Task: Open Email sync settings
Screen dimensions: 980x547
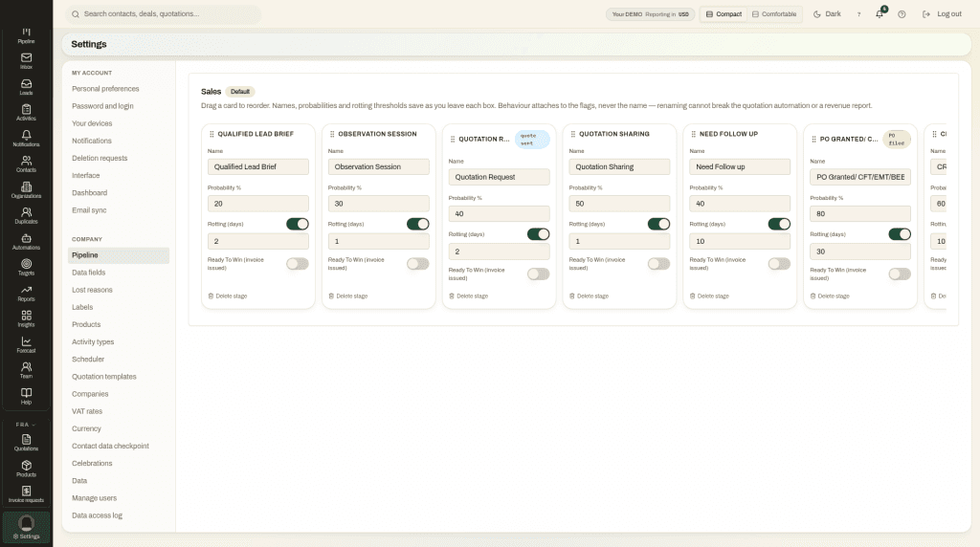Action: click(89, 210)
